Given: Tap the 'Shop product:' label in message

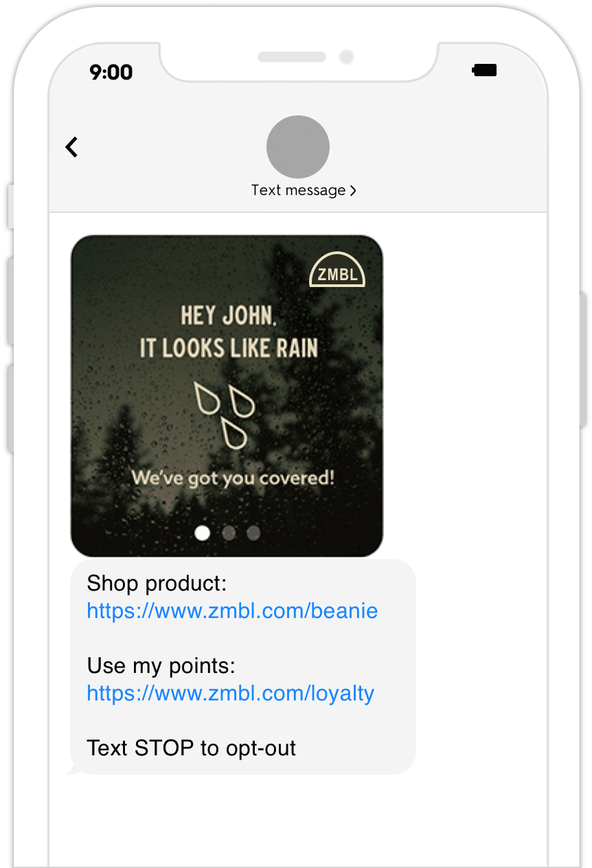Looking at the screenshot, I should (157, 584).
